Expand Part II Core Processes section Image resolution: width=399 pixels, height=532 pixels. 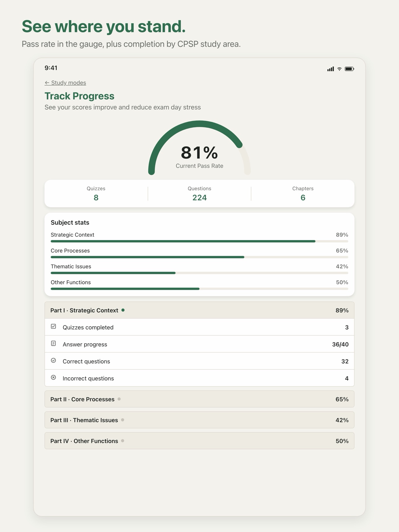pos(199,399)
